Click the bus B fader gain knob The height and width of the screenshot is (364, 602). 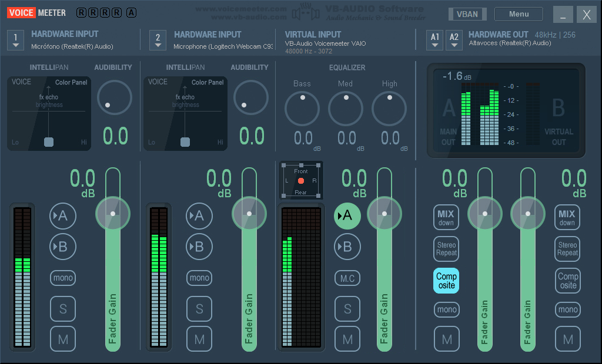click(528, 214)
